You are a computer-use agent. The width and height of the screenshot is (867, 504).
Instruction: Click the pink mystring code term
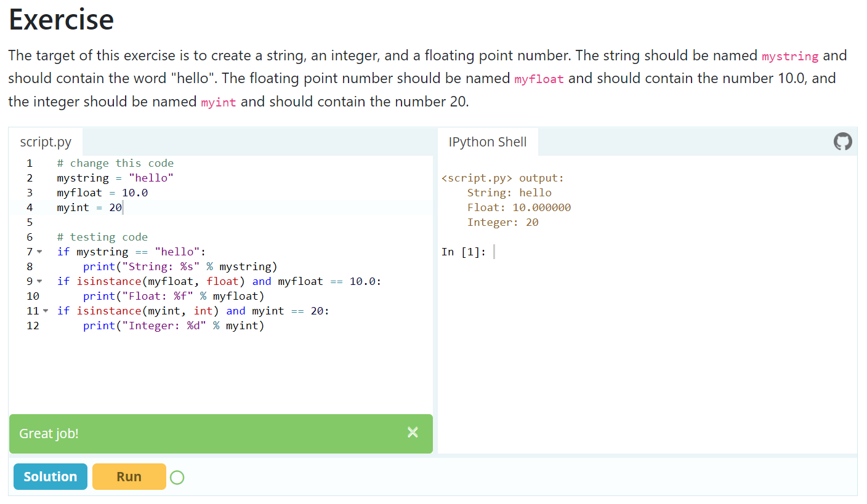[x=790, y=56]
